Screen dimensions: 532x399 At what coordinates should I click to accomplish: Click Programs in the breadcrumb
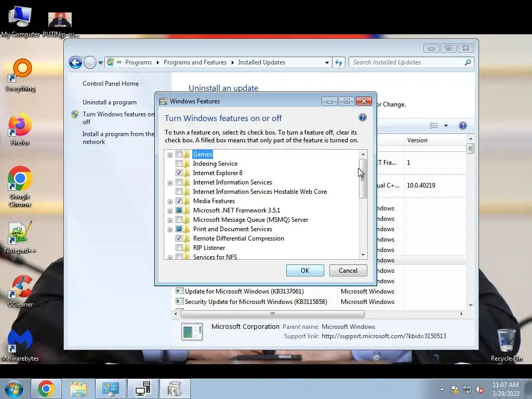(138, 62)
